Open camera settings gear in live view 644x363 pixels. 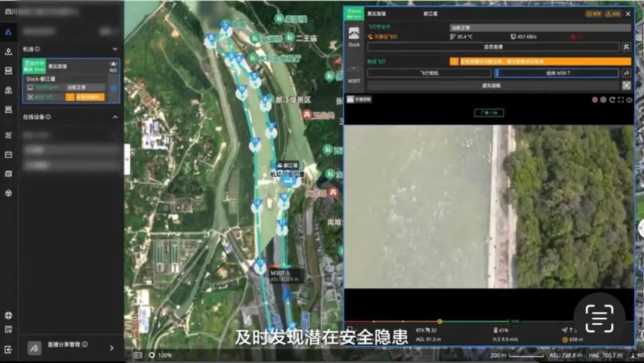[x=603, y=100]
